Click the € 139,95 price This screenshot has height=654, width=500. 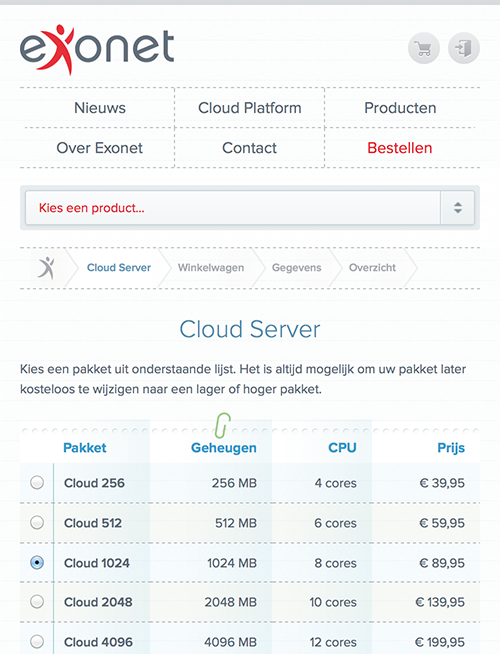click(440, 602)
